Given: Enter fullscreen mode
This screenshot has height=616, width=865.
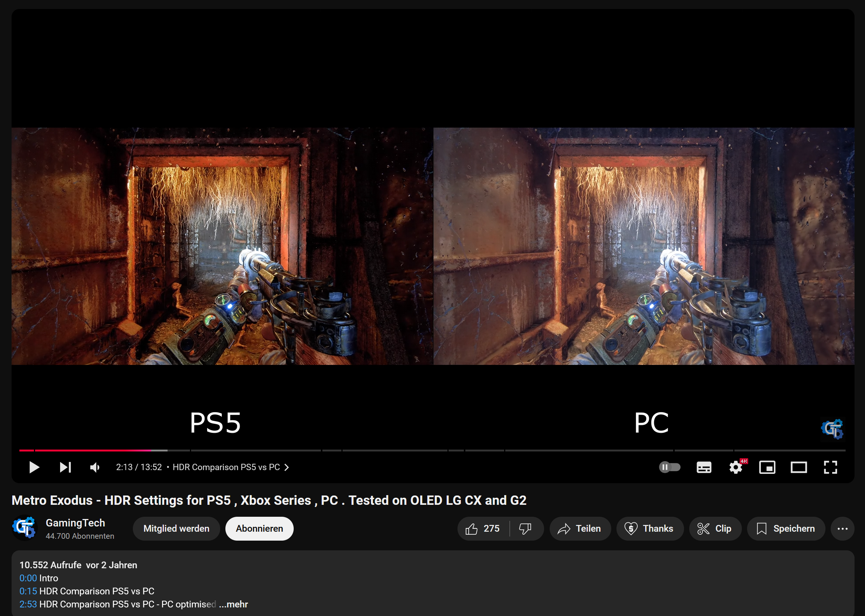Looking at the screenshot, I should coord(830,467).
